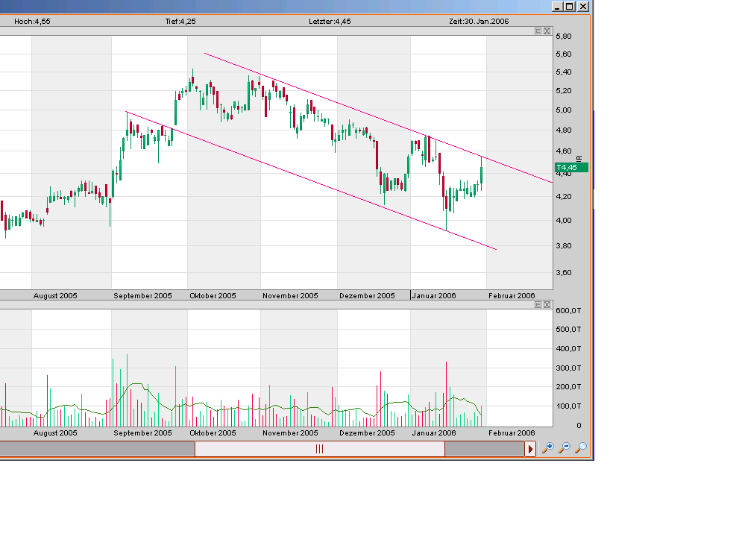Click the Zeit:30.Jan.2006 label
742x560 pixels.
coord(479,22)
